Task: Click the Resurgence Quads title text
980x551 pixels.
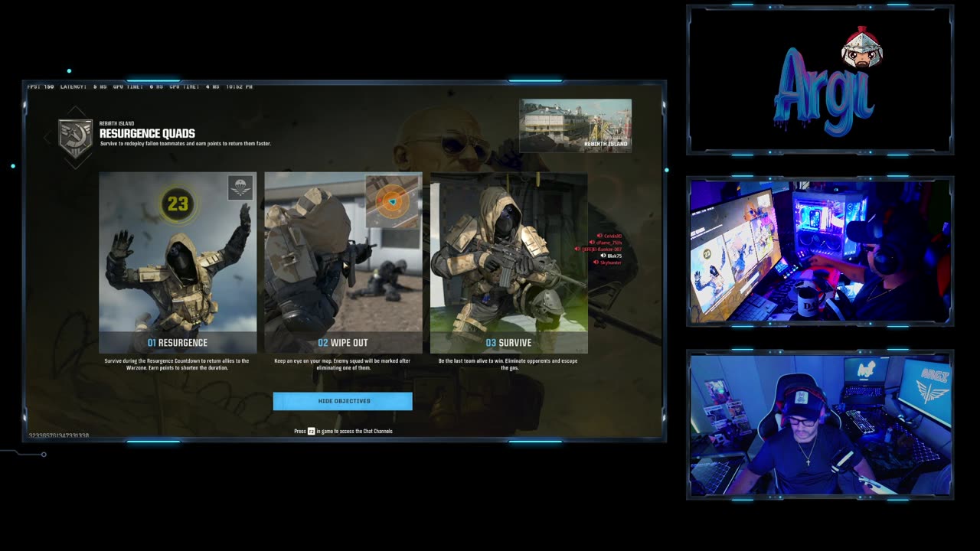Action: (x=147, y=134)
